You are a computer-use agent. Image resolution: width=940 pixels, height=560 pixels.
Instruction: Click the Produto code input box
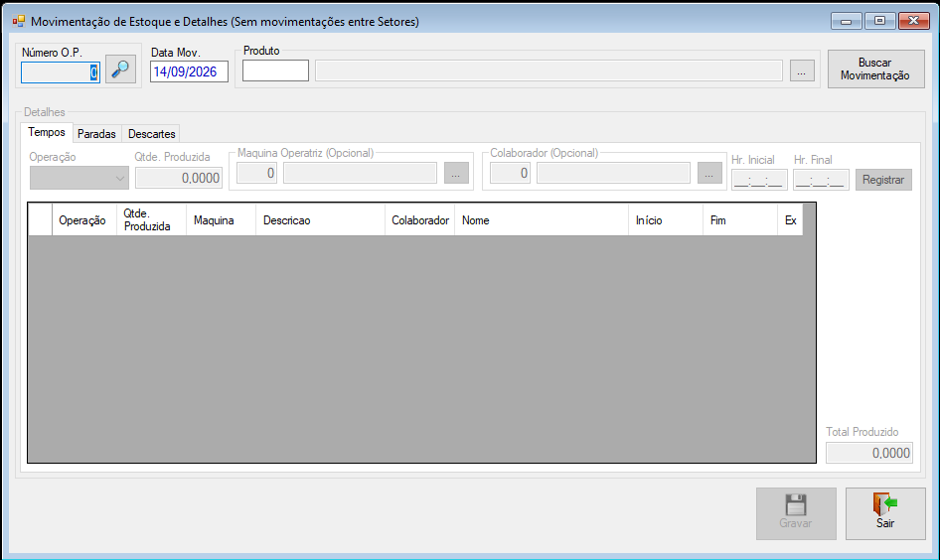(276, 70)
